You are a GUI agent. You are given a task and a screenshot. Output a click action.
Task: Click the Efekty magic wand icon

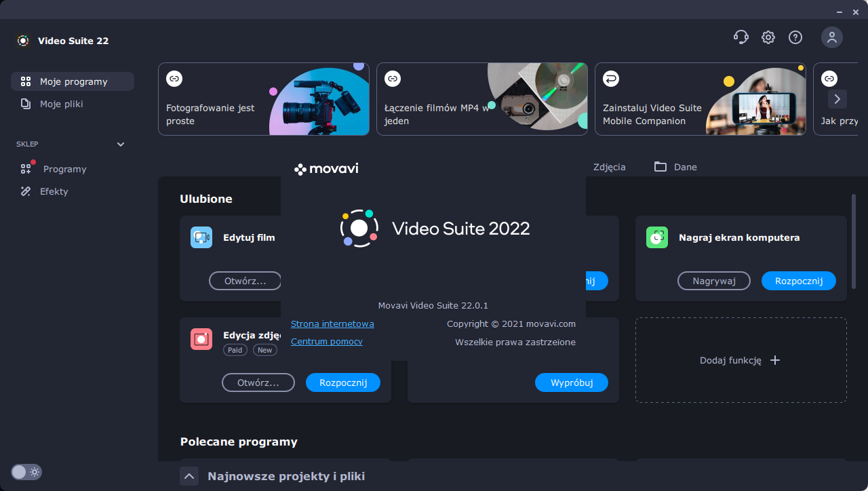point(26,191)
